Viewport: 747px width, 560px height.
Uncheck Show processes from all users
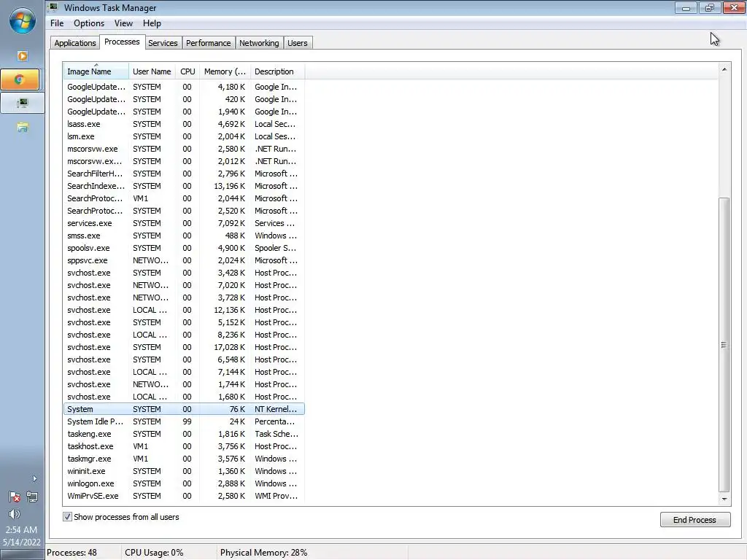(x=68, y=517)
